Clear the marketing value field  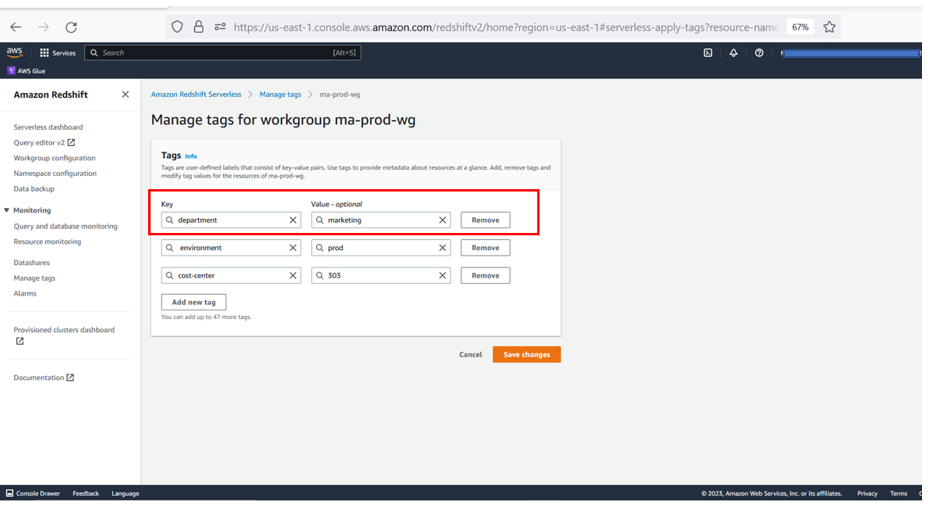[x=442, y=220]
